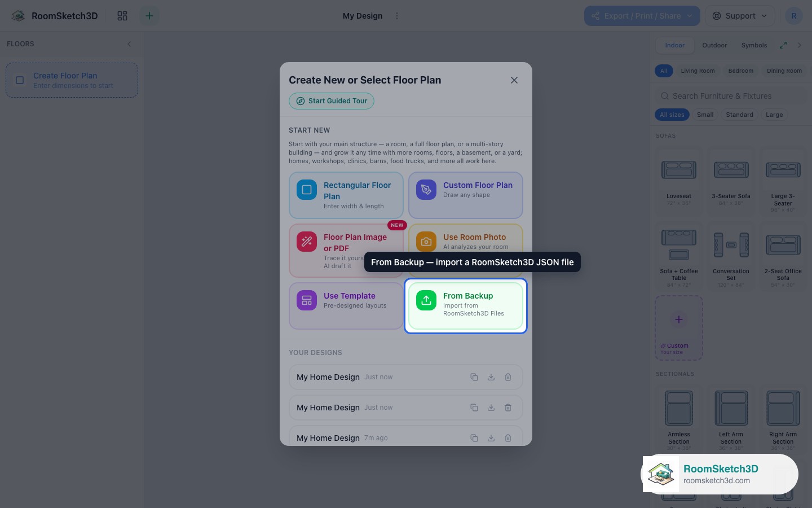The width and height of the screenshot is (812, 508).
Task: Filter furniture by Bedroom
Action: [x=740, y=71]
